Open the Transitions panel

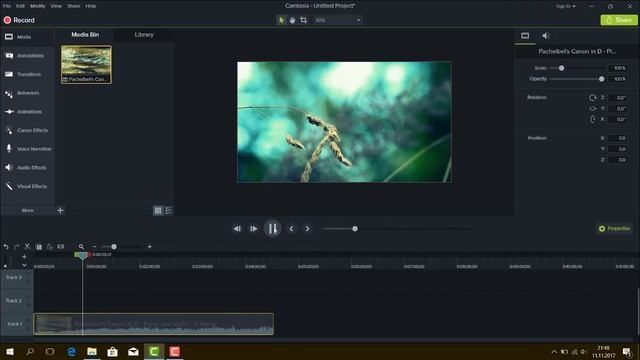pyautogui.click(x=27, y=74)
